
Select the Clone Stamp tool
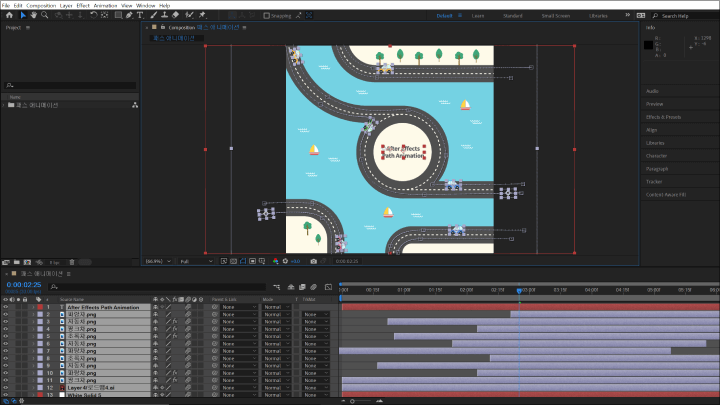tap(164, 15)
